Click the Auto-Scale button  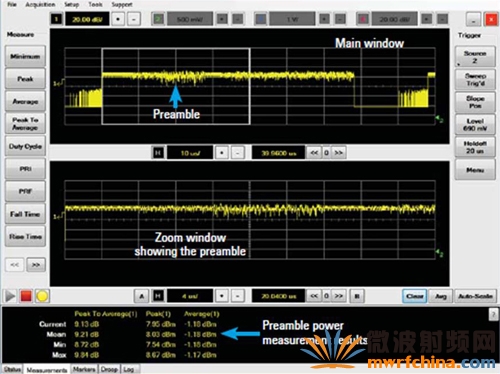click(475, 296)
